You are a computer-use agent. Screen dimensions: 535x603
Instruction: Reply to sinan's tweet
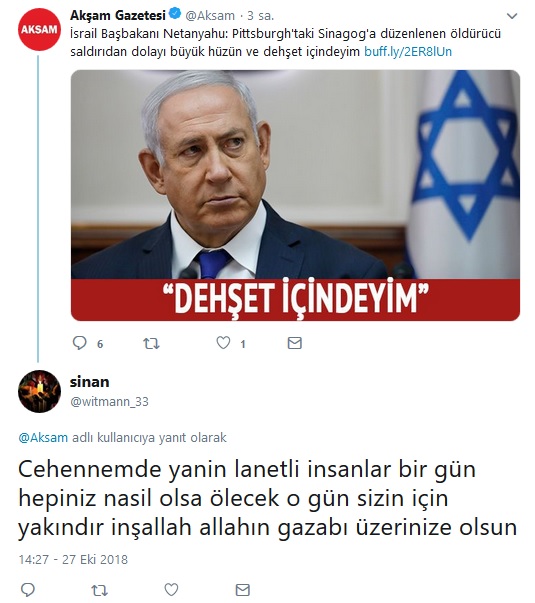tap(27, 589)
